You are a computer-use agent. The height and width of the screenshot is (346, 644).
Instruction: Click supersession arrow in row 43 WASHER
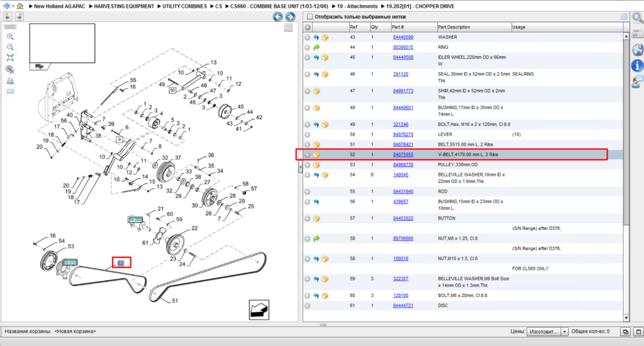point(316,37)
